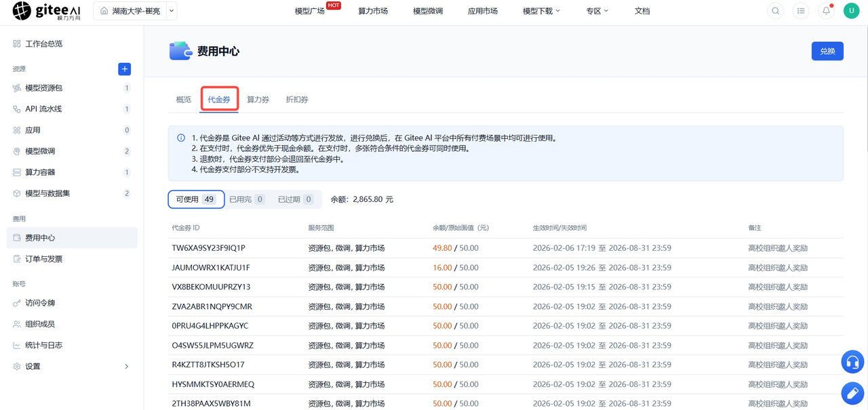Viewport: 868px width, 410px height.
Task: Click the home icon beside 湖南大学-崔亮
Action: pos(104,11)
